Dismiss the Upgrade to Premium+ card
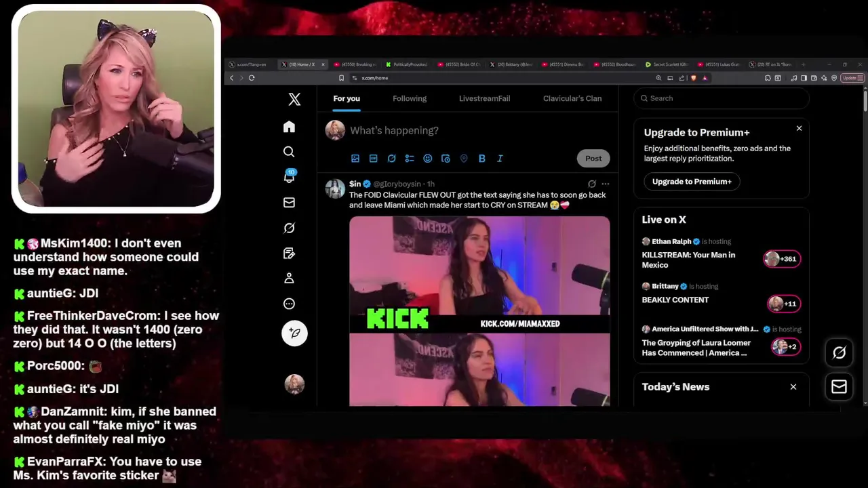 799,128
